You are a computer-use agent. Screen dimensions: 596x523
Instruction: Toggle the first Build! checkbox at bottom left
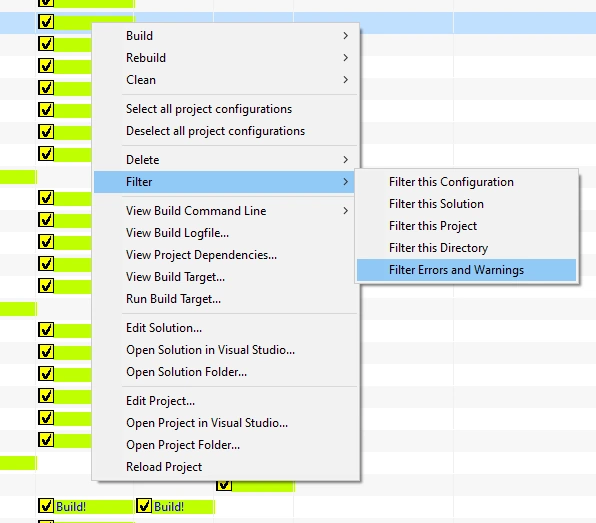point(46,506)
